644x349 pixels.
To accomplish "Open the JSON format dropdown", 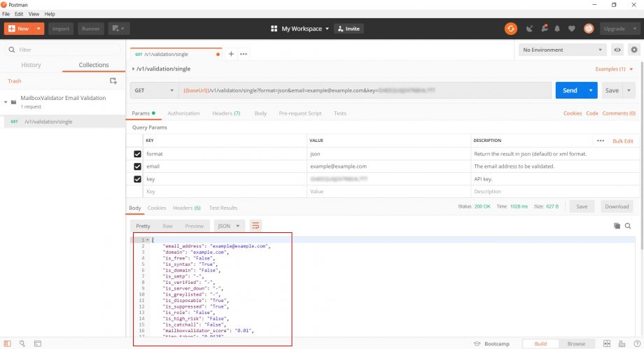I will click(x=229, y=226).
